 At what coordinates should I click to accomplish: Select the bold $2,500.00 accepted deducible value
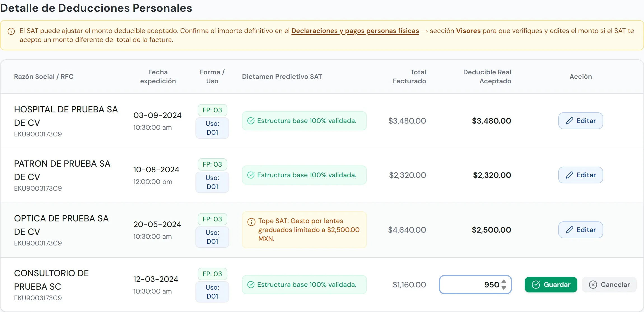coord(491,230)
